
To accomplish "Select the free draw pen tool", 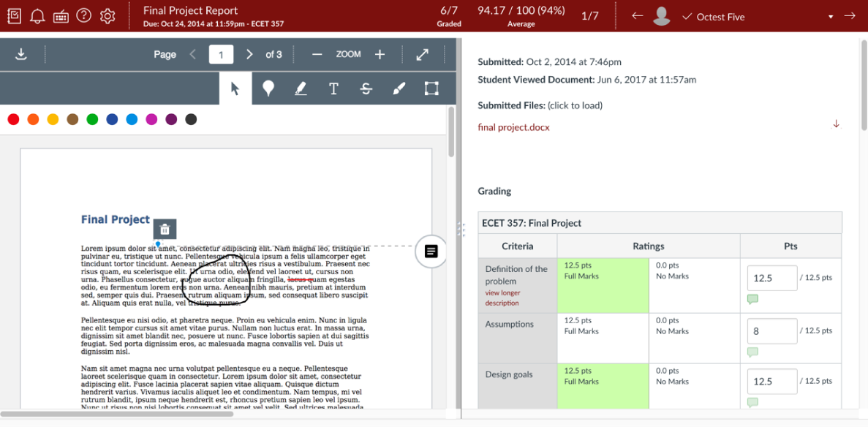I will point(399,88).
